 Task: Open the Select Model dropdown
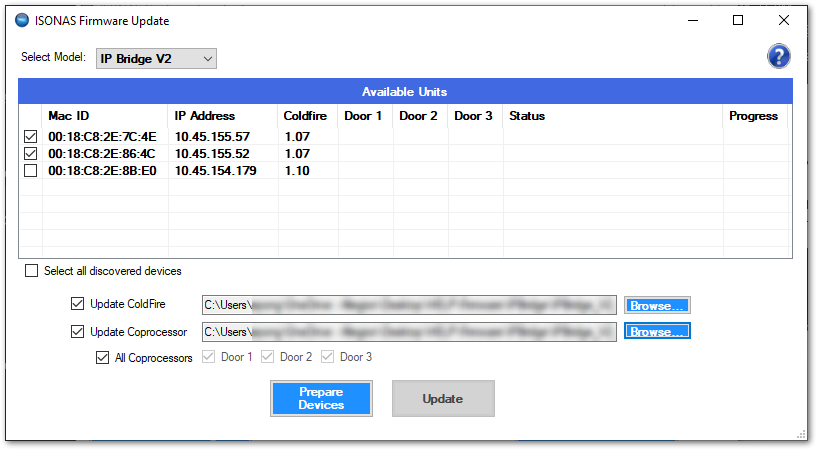[156, 58]
